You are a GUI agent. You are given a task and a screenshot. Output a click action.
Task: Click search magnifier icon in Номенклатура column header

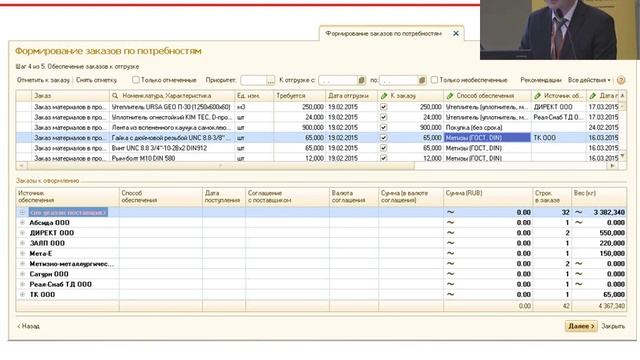coord(115,96)
